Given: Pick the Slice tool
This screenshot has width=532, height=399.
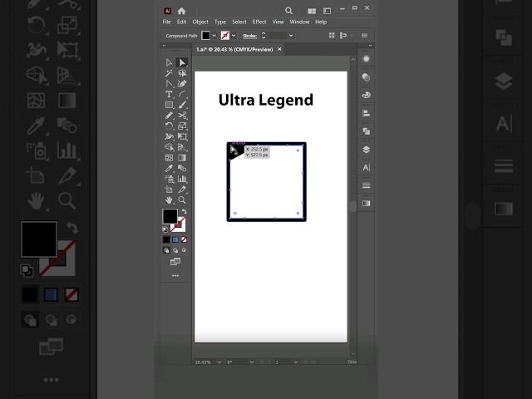Looking at the screenshot, I should [182, 190].
